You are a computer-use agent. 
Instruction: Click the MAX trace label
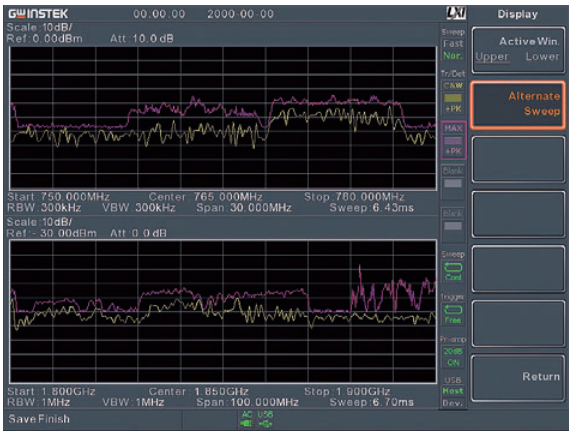point(453,128)
